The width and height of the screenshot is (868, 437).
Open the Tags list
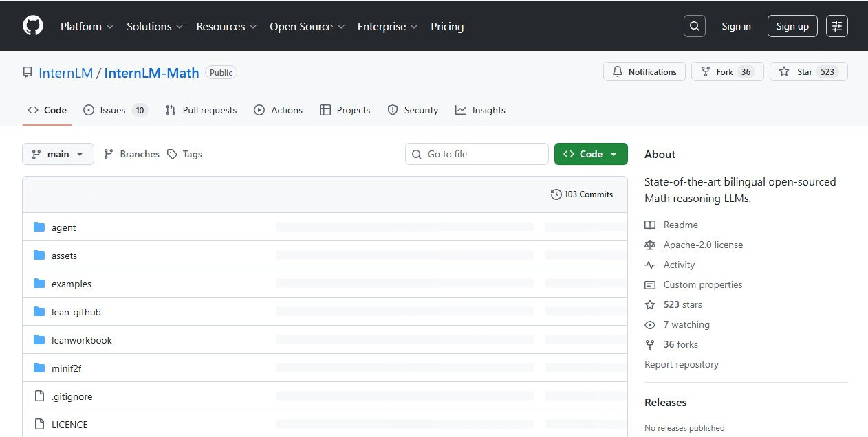pyautogui.click(x=185, y=154)
